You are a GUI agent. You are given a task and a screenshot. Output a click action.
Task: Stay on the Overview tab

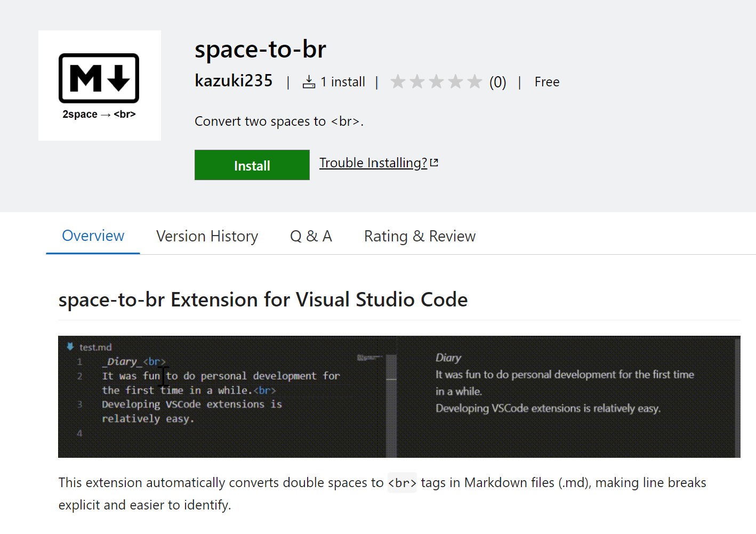tap(93, 236)
